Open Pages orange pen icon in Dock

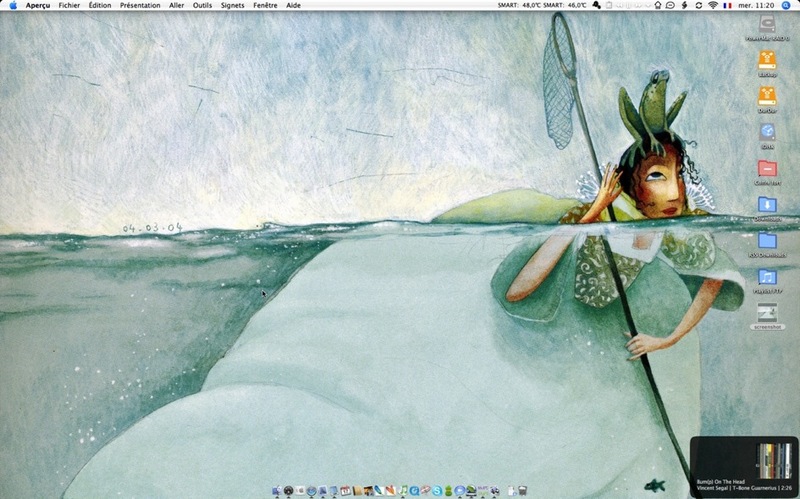tap(390, 490)
